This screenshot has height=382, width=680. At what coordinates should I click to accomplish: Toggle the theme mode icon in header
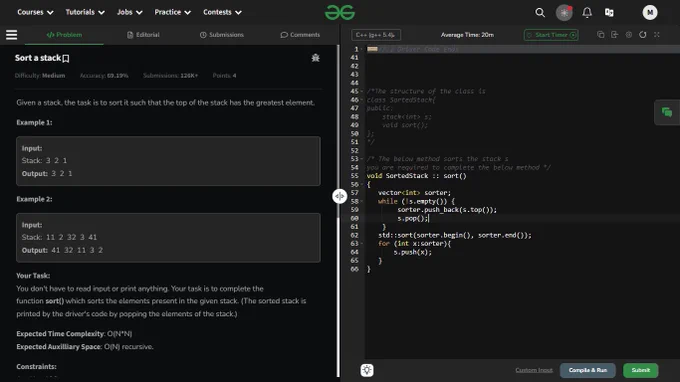pos(564,13)
